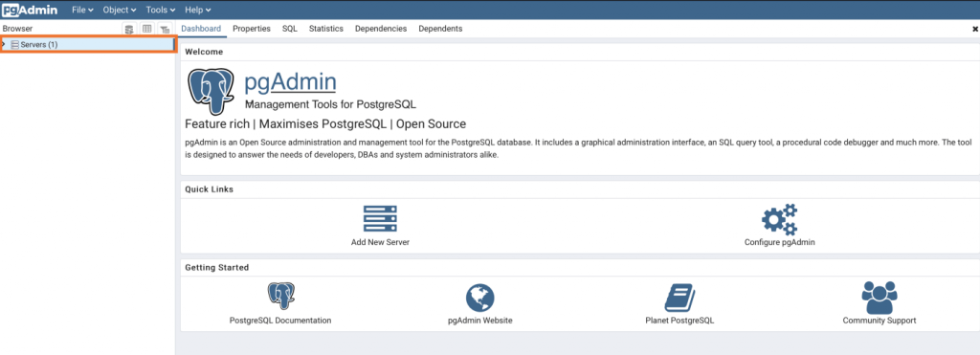Open the Community Support link text

click(x=880, y=320)
